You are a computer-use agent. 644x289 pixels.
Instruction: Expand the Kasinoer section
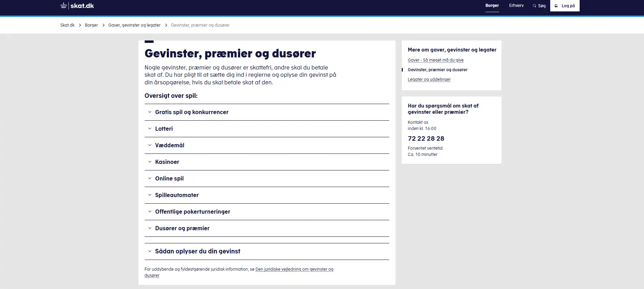tap(267, 162)
